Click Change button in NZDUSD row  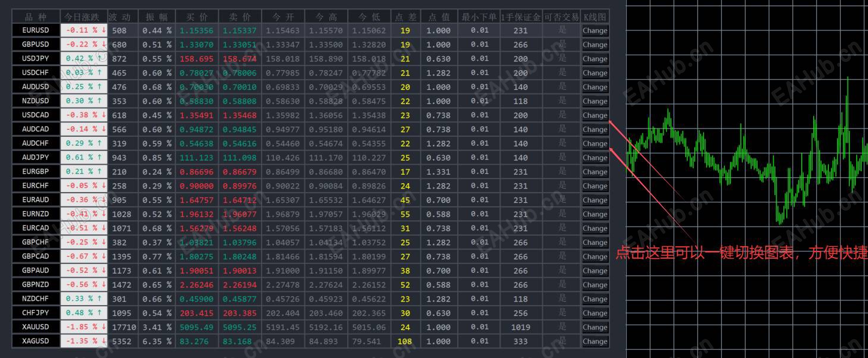click(x=595, y=101)
